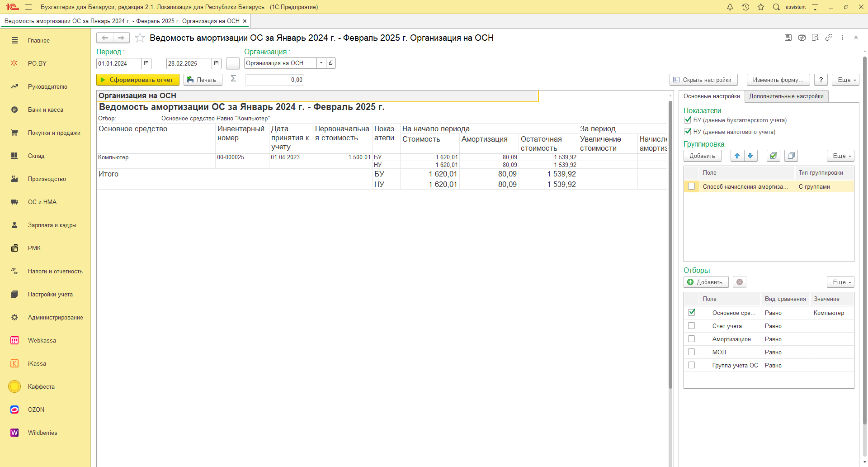Screen dimensions: 868x467
Task: Open the history clock icon
Action: (745, 7)
